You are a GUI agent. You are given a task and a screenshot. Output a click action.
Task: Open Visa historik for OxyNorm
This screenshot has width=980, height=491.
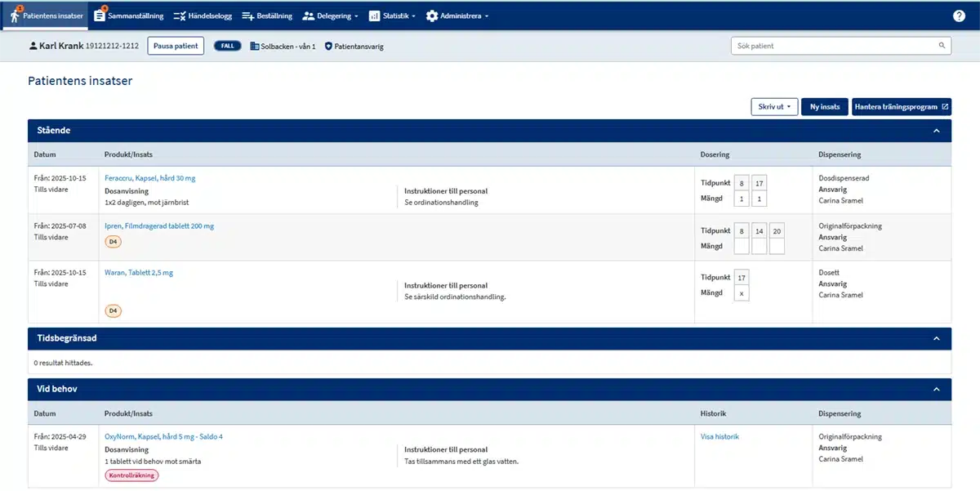[x=719, y=435]
